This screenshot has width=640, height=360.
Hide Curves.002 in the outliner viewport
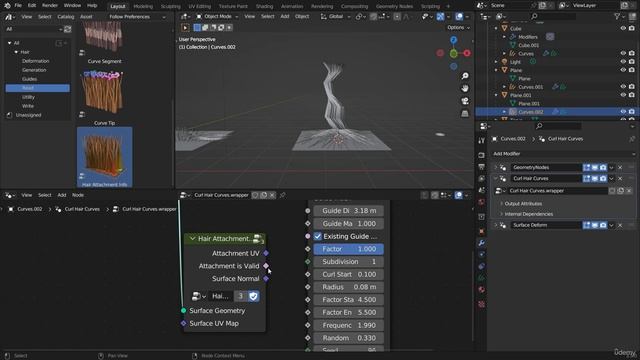(x=623, y=112)
